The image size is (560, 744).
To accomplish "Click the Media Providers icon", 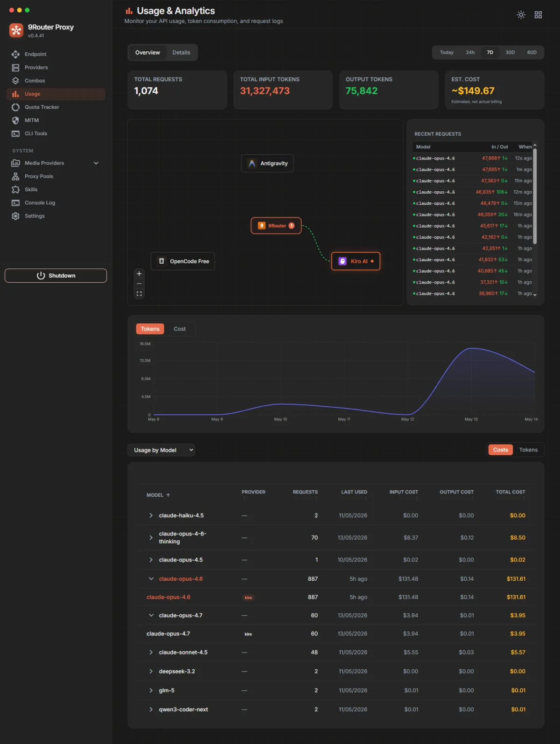I will [15, 163].
